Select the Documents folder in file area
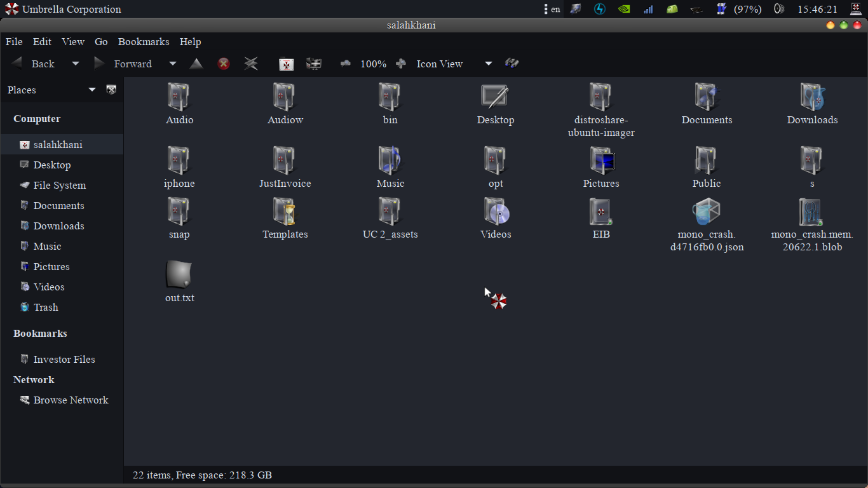Image resolution: width=868 pixels, height=488 pixels. (707, 104)
